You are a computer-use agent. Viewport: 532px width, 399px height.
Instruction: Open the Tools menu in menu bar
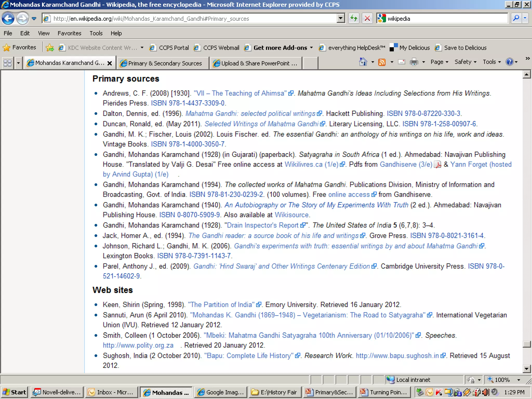coord(96,33)
